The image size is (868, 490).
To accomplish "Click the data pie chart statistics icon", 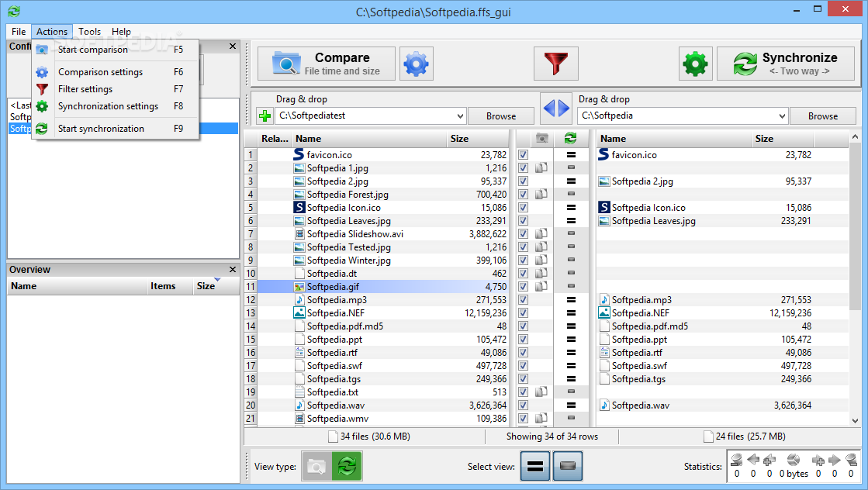I will [x=794, y=460].
